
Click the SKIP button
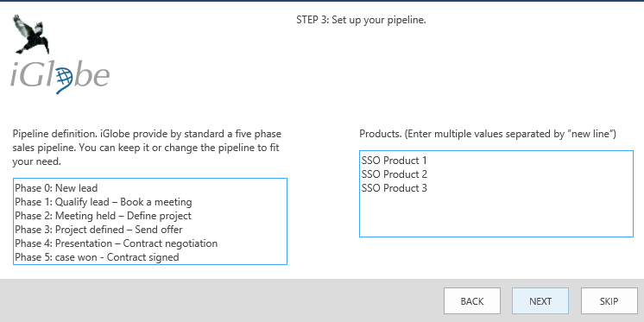point(609,301)
